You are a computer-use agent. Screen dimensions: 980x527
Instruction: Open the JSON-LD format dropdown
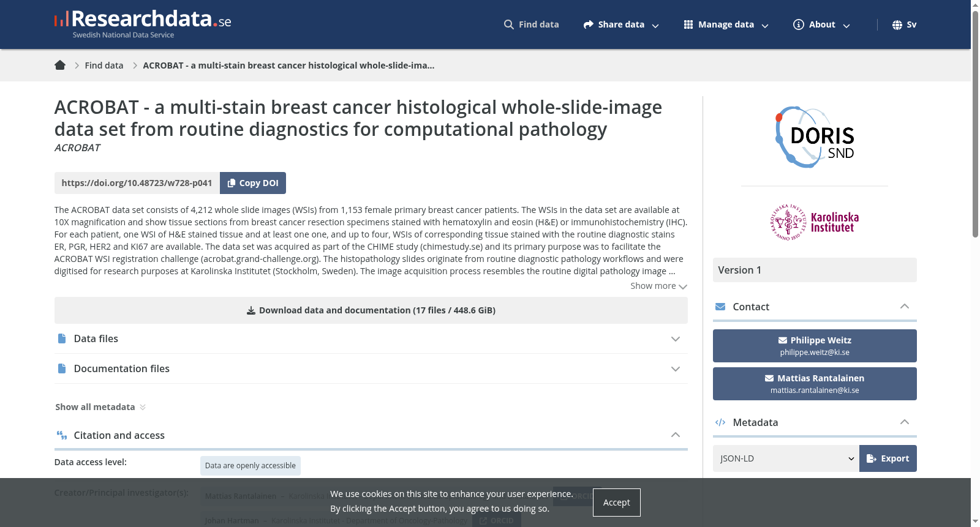click(x=786, y=458)
